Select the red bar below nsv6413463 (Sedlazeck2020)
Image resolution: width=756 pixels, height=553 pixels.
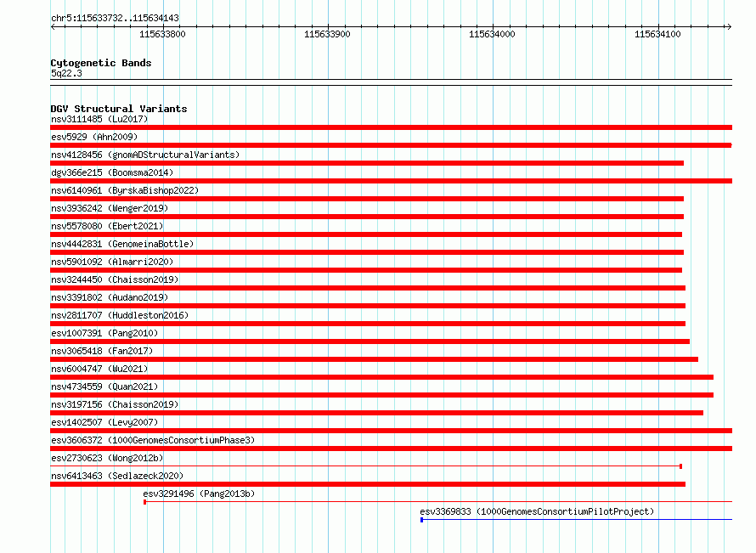tap(368, 484)
